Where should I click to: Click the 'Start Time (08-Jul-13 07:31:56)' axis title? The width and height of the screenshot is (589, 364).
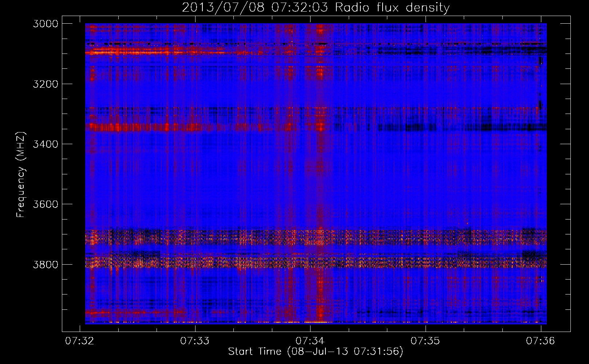(x=316, y=352)
